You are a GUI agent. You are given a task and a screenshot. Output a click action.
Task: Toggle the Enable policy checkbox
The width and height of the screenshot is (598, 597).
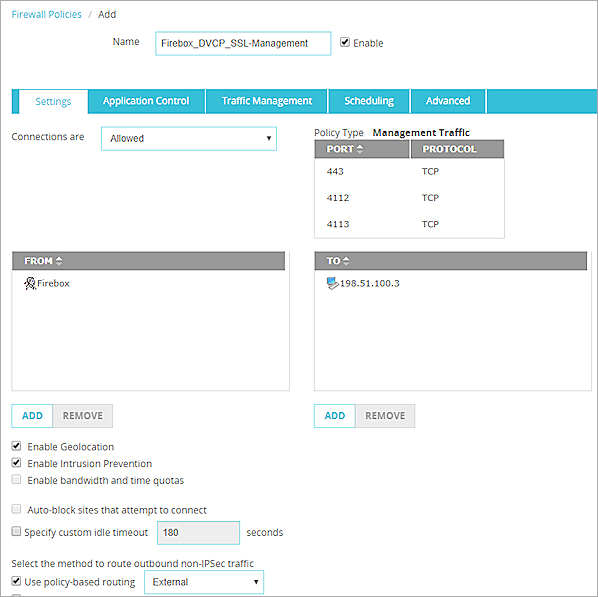point(345,42)
